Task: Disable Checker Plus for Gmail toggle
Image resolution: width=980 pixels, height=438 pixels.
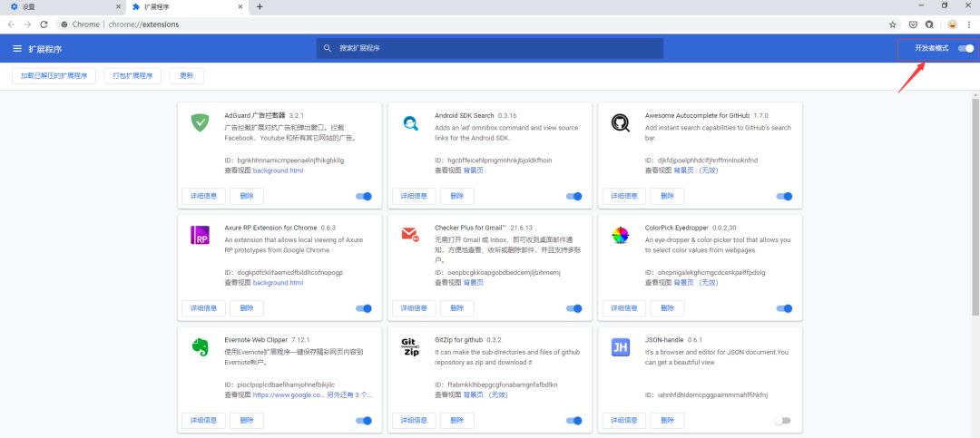Action: [573, 308]
